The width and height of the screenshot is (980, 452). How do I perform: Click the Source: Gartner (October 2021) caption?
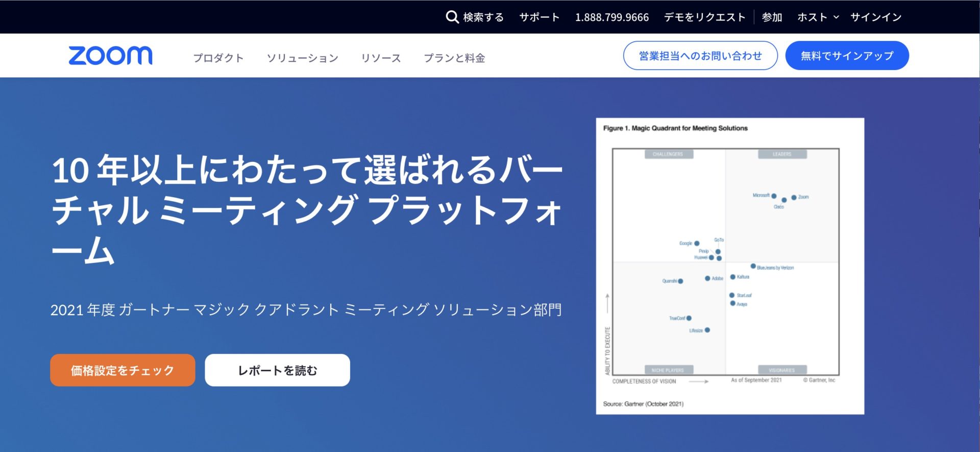coord(643,404)
